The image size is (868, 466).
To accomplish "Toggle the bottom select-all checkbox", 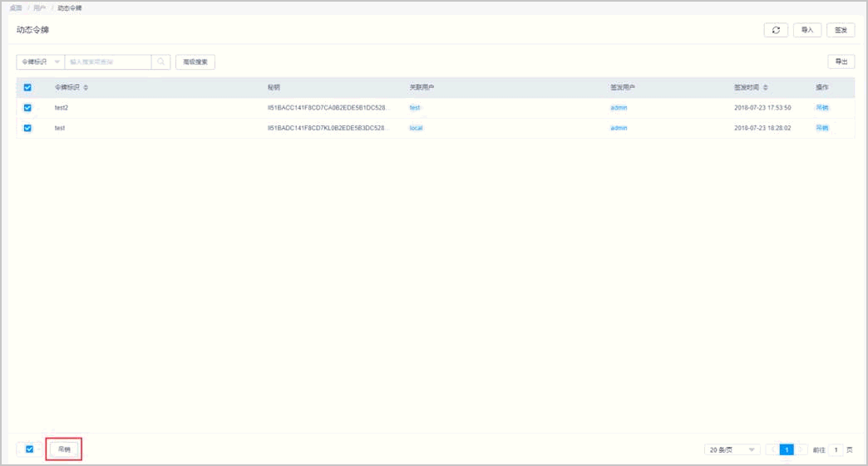I will tap(29, 449).
